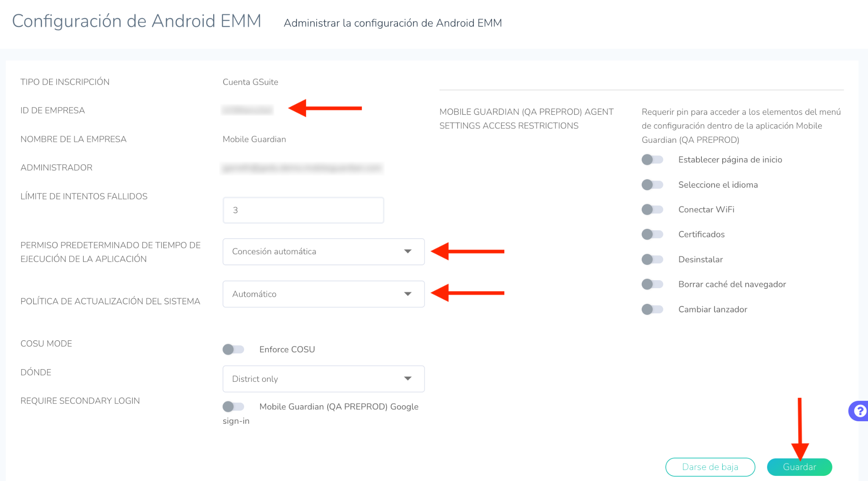The width and height of the screenshot is (868, 481).
Task: Expand the Automático update policy dropdown
Action: [323, 294]
